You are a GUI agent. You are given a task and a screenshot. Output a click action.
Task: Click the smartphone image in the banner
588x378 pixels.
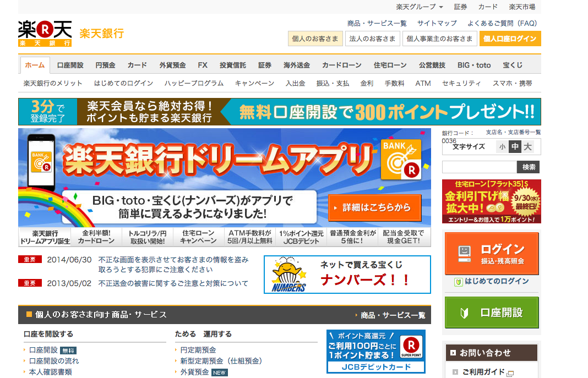pyautogui.click(x=42, y=161)
